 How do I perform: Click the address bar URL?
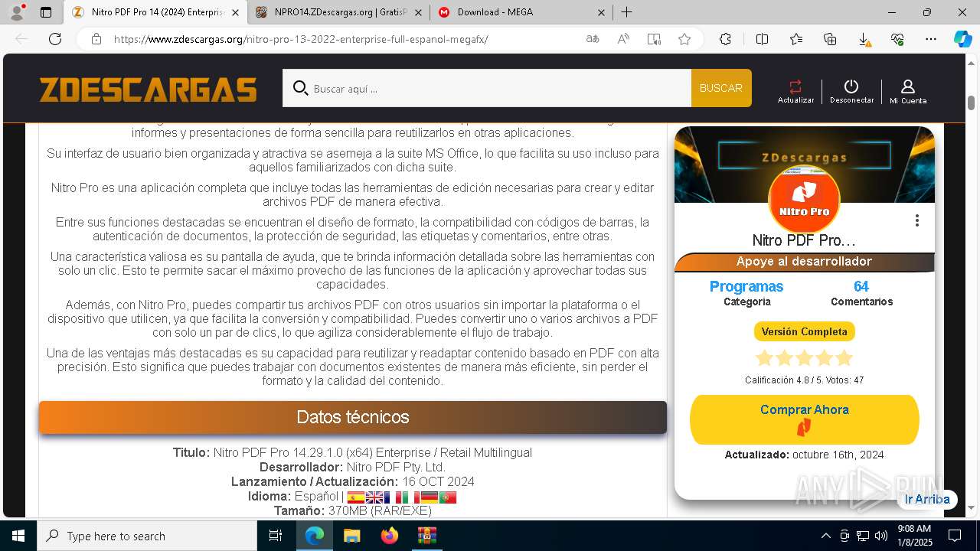click(x=301, y=39)
